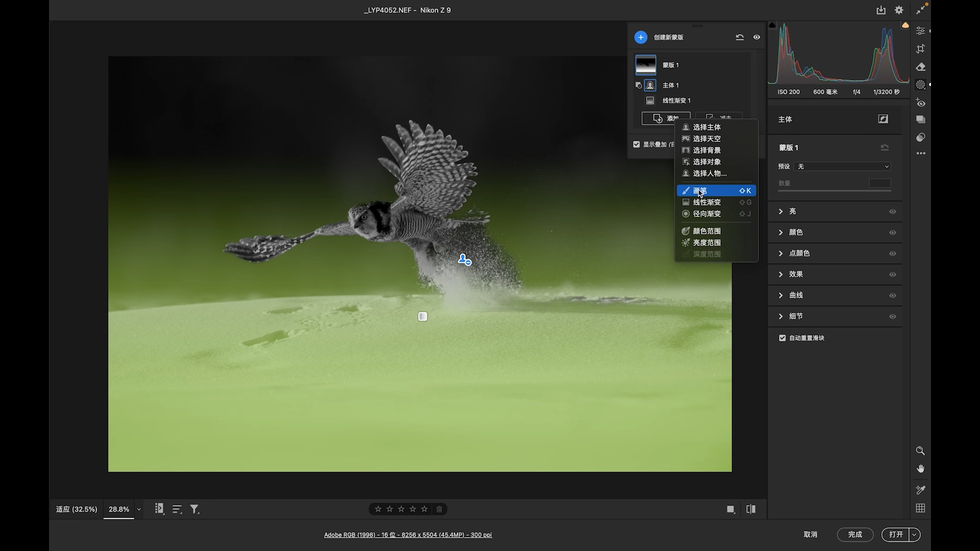The height and width of the screenshot is (551, 980).
Task: Click the 取消 button
Action: (x=811, y=535)
